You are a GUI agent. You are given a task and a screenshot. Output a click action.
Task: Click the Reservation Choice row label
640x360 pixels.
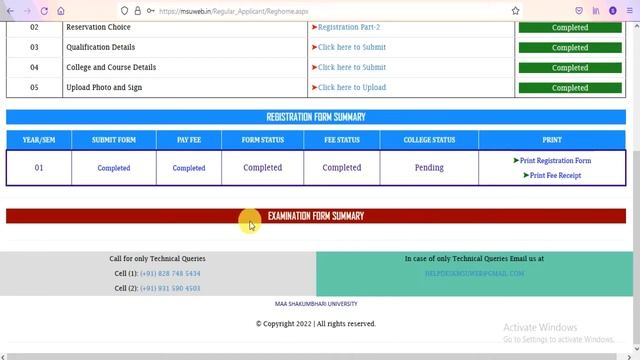[98, 27]
